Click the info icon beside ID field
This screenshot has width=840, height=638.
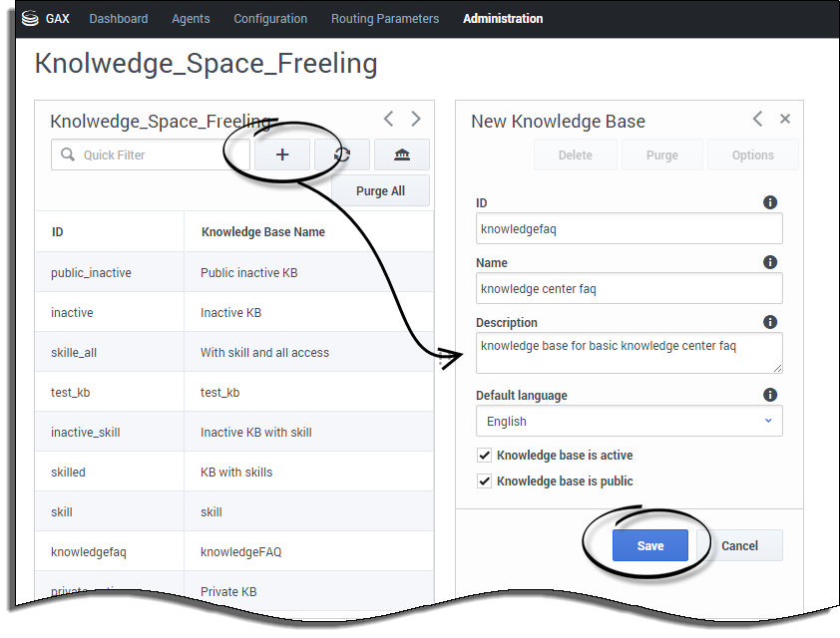coord(770,202)
